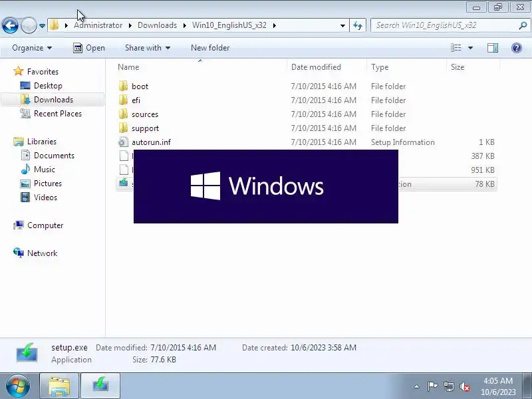Expand arrow after Win10_EnglishUS_x32 in address bar
The image size is (532, 399).
[274, 25]
